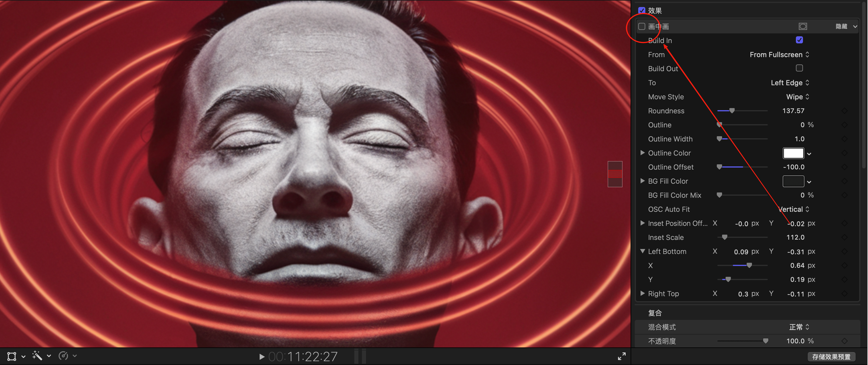Click keyframe diamond next to Roundness
The image size is (868, 365).
(x=845, y=111)
